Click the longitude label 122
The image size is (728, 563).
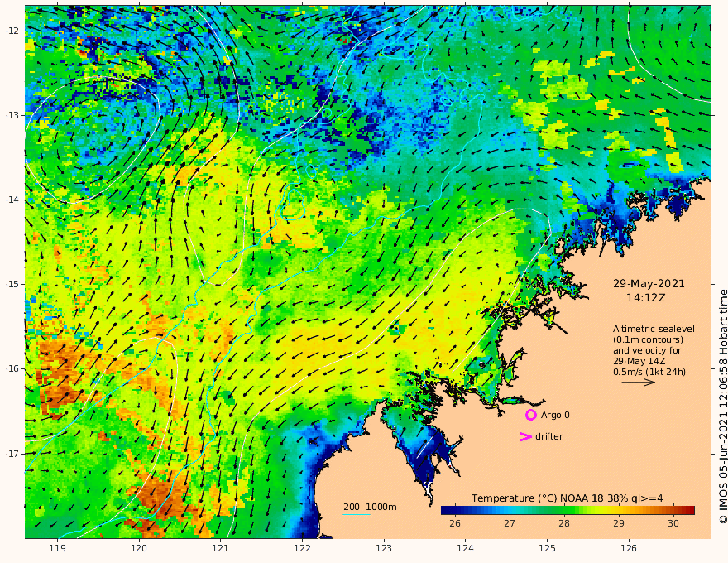pyautogui.click(x=302, y=549)
